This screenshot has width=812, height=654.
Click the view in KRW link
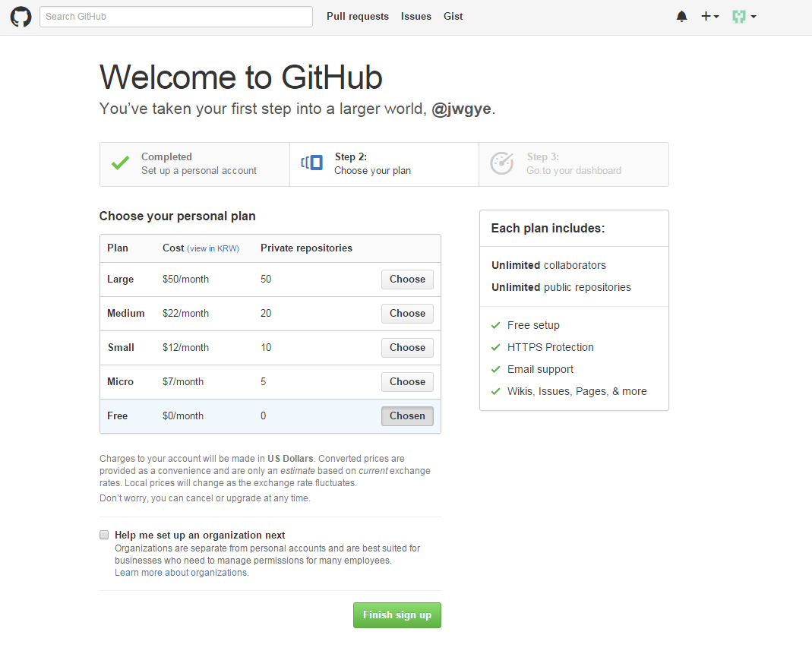point(213,248)
